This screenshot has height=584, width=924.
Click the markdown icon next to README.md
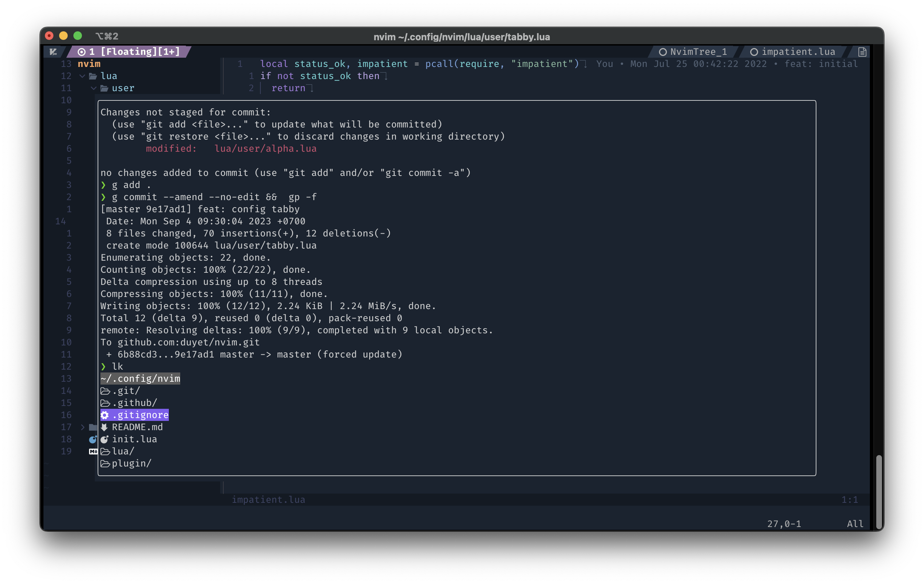[x=104, y=427]
